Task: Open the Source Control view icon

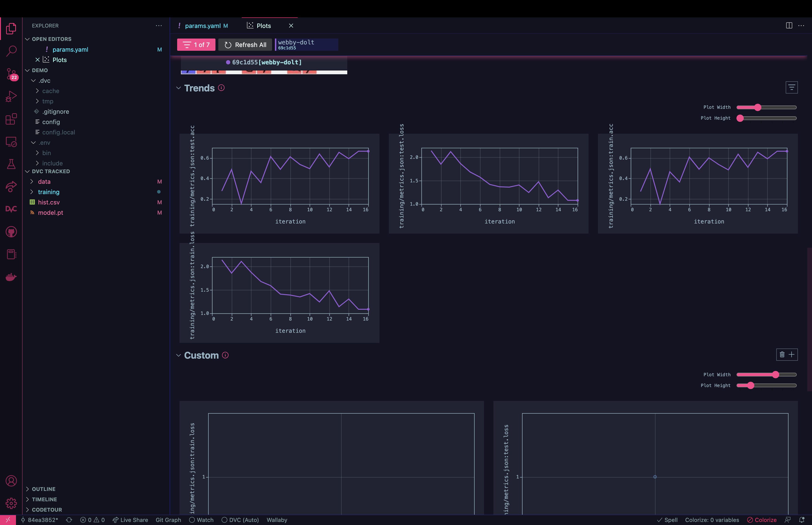Action: pos(11,74)
